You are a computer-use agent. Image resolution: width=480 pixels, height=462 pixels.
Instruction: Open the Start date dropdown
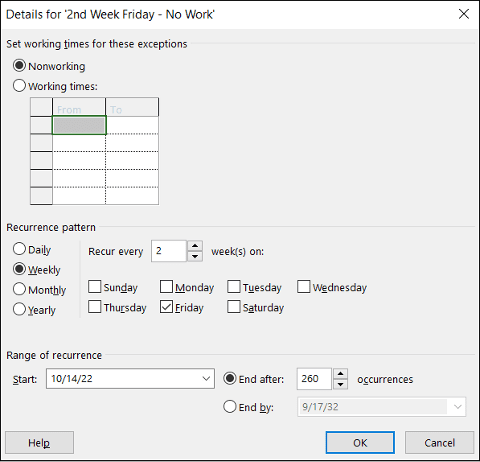[206, 379]
